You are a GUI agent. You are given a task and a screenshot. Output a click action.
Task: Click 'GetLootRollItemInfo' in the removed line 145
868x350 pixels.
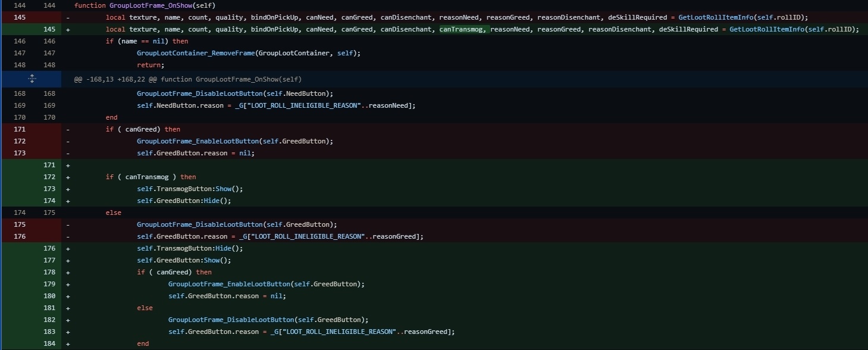point(716,17)
